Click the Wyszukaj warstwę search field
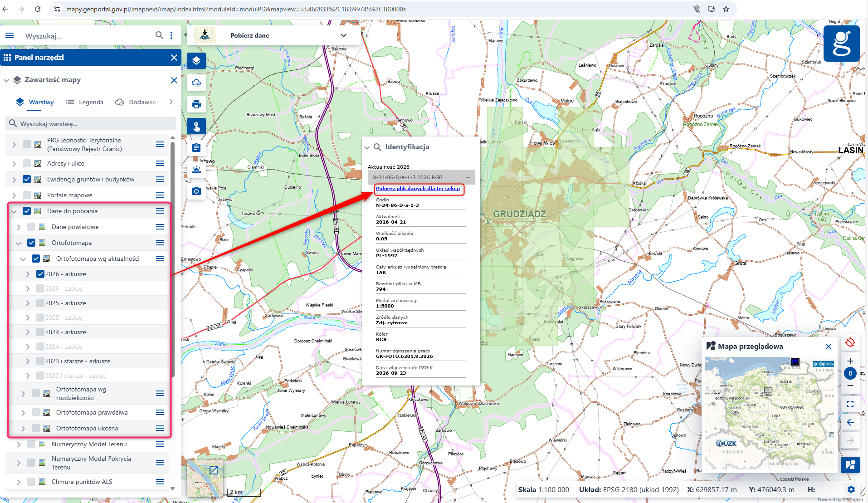The height and width of the screenshot is (503, 868). pos(91,123)
